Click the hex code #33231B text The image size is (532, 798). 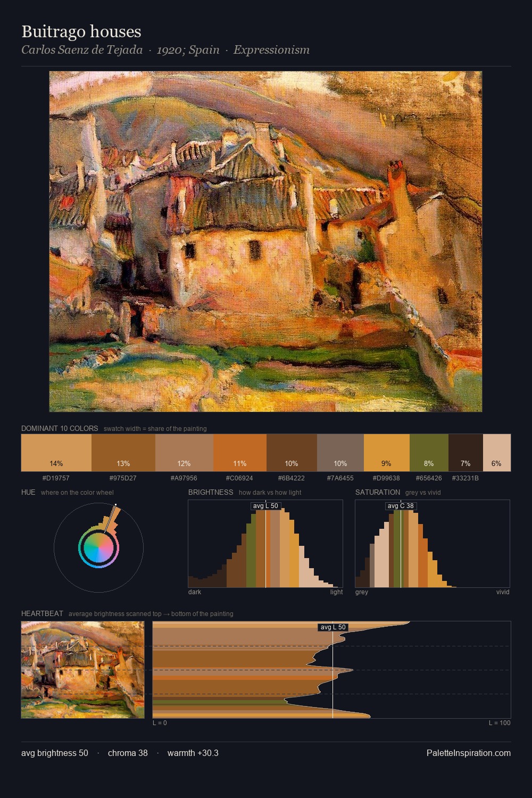coord(465,478)
